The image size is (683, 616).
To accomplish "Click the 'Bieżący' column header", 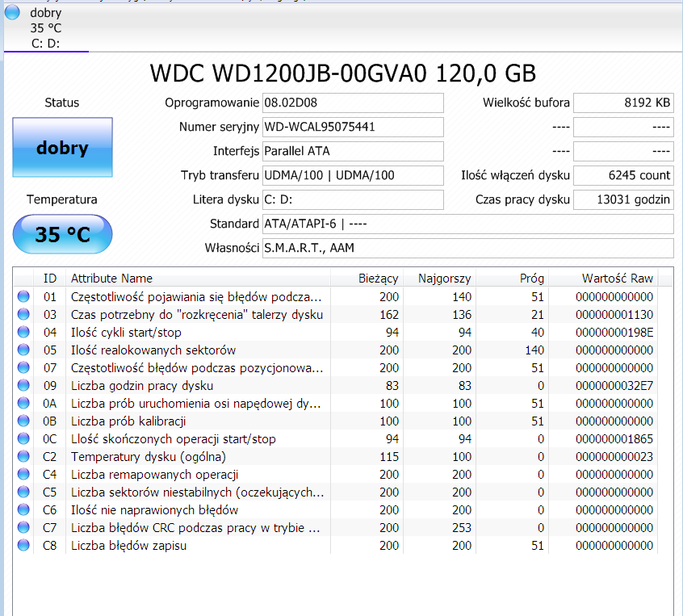I will [x=367, y=278].
